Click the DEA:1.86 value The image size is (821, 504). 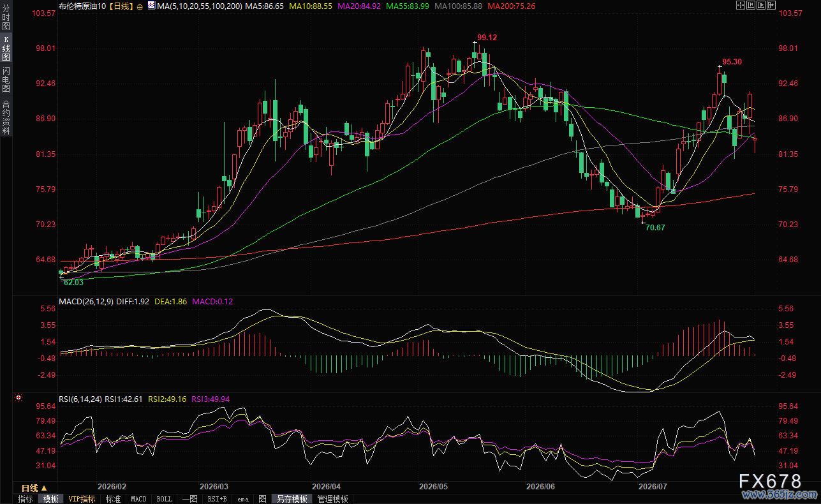(x=171, y=301)
